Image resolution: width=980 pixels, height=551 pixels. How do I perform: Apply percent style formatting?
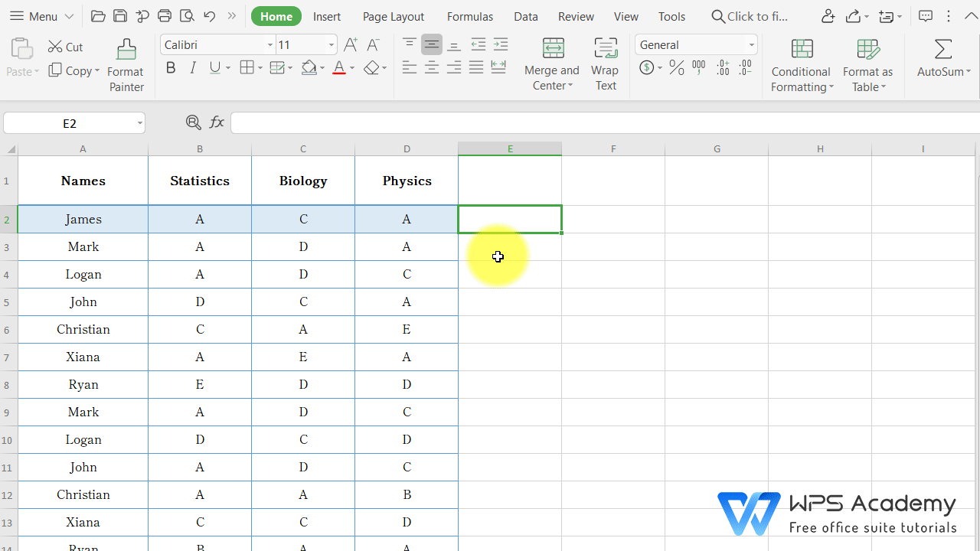point(676,67)
